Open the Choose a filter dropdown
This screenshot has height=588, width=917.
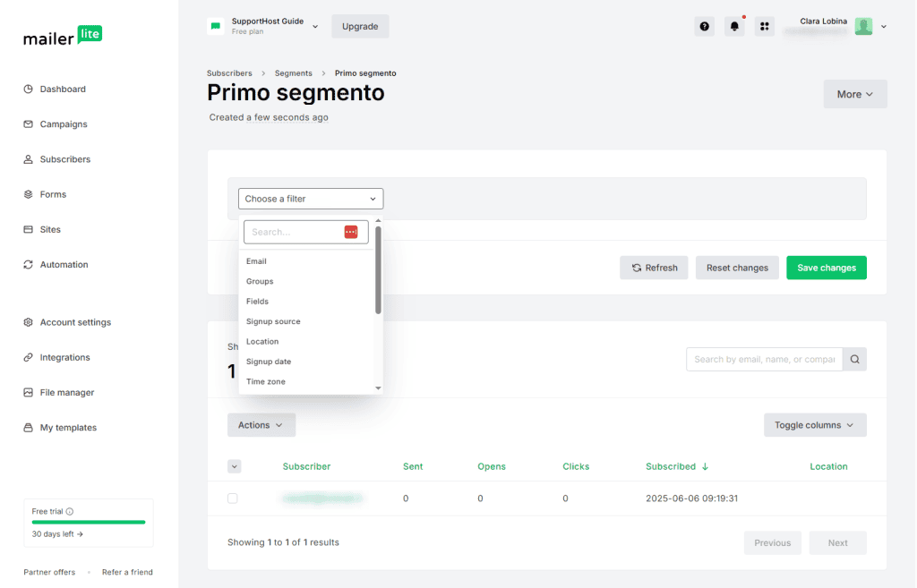[311, 199]
